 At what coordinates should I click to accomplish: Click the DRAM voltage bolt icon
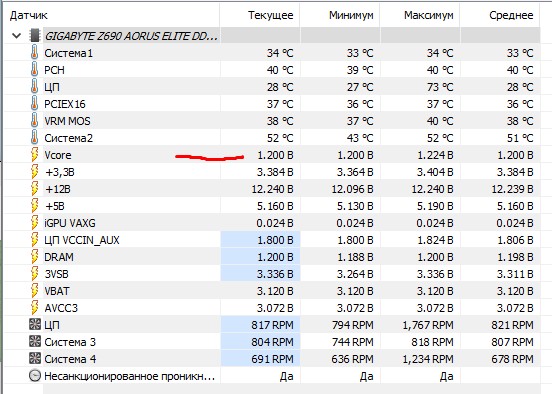tap(34, 257)
